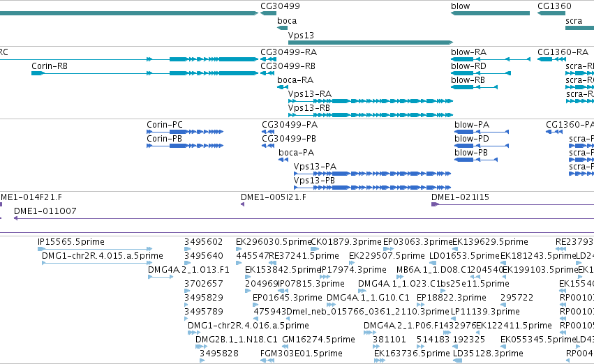Click the 3495828 feature
Image resolution: width=594 pixels, height=364 pixels.
(202, 361)
